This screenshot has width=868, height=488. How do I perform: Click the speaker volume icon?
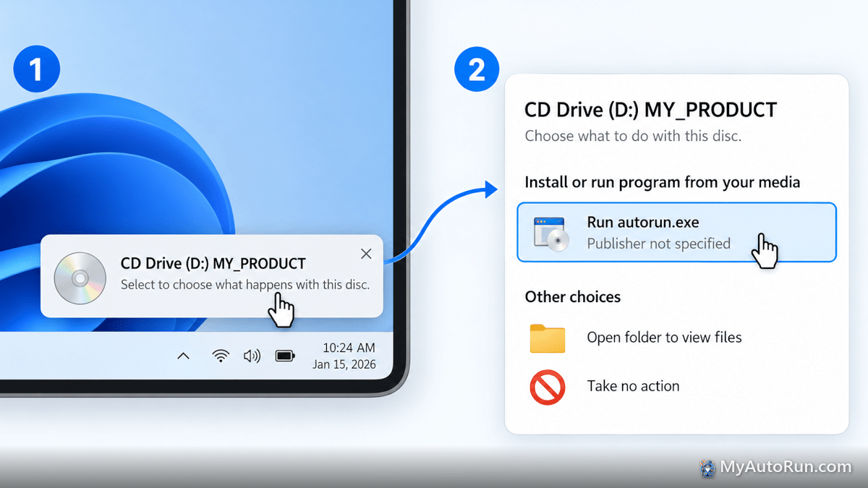click(x=252, y=356)
